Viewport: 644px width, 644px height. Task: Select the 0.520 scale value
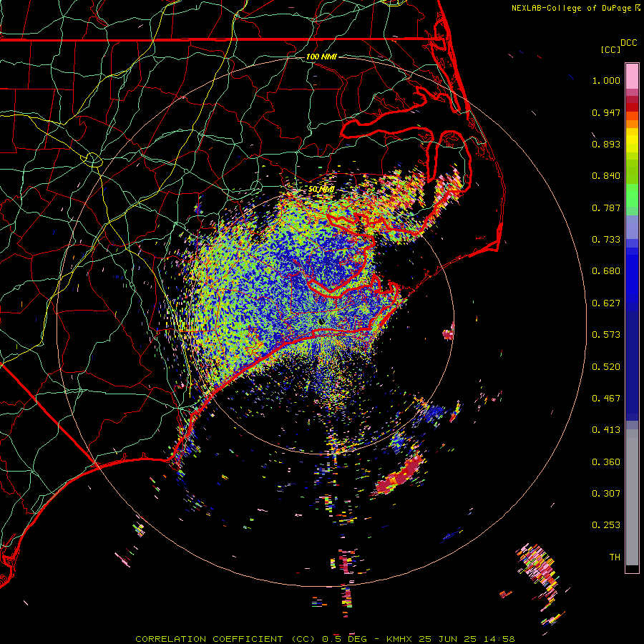tap(606, 367)
